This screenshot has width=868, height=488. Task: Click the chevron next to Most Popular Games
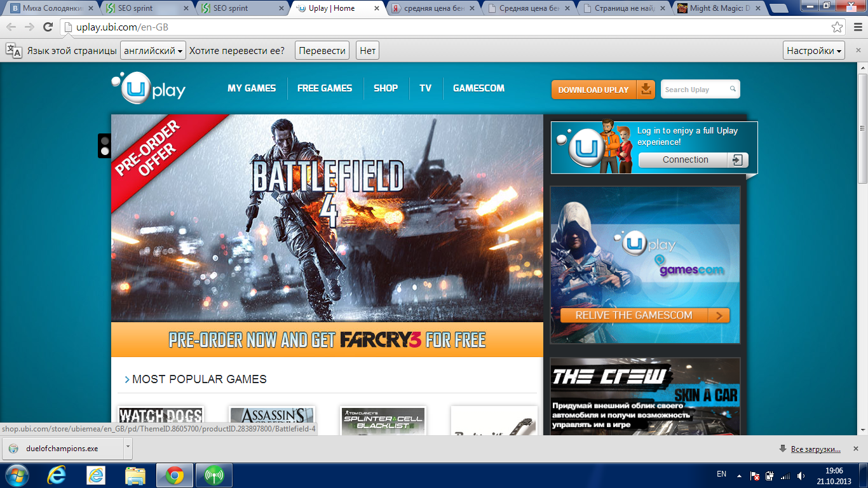pos(128,379)
